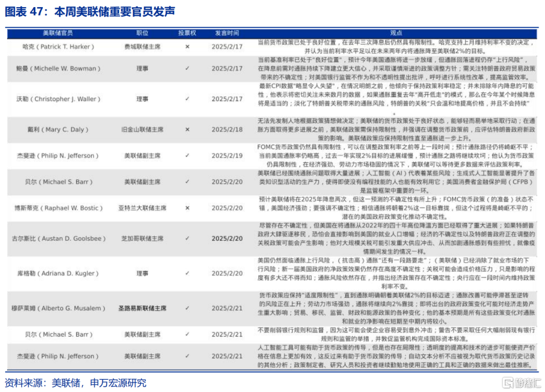Click the position cell "旧金山联储主席"
Viewport: 545px width, 392px height.
pyautogui.click(x=142, y=130)
